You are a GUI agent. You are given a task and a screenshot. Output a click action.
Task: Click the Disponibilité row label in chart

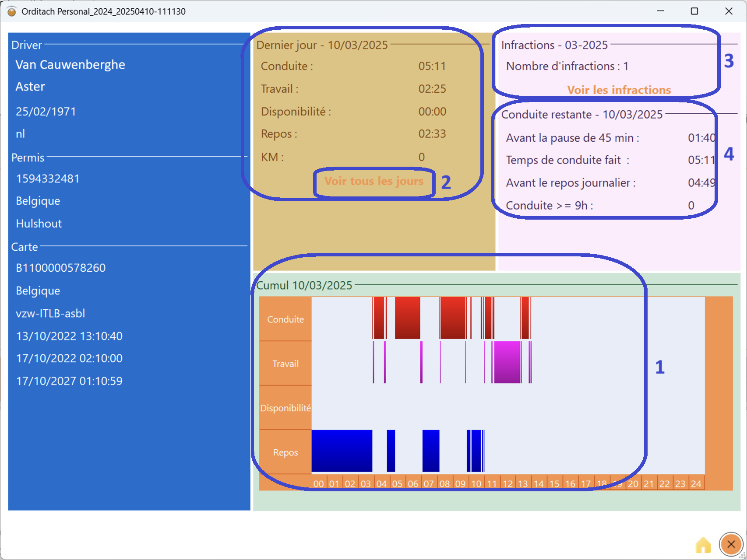[285, 408]
